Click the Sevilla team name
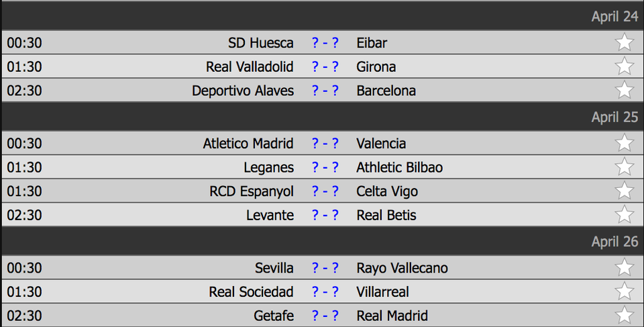This screenshot has width=644, height=327. point(274,268)
